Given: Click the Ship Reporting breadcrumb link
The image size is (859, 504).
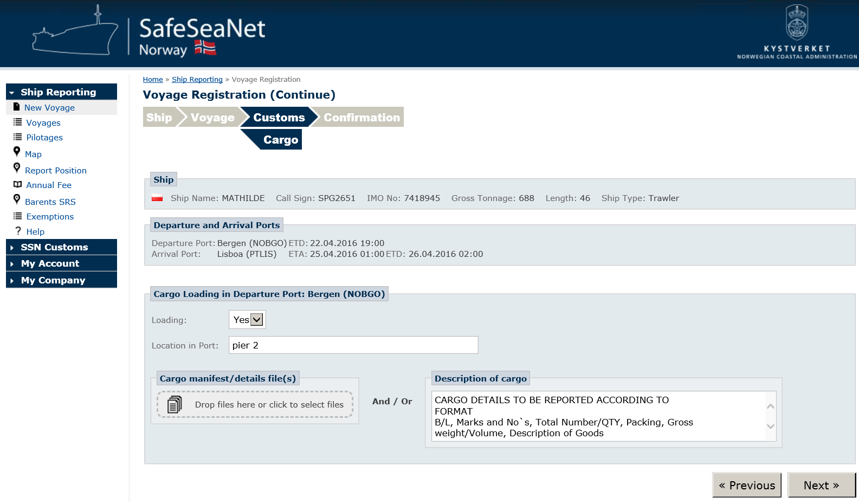Looking at the screenshot, I should click(x=197, y=79).
